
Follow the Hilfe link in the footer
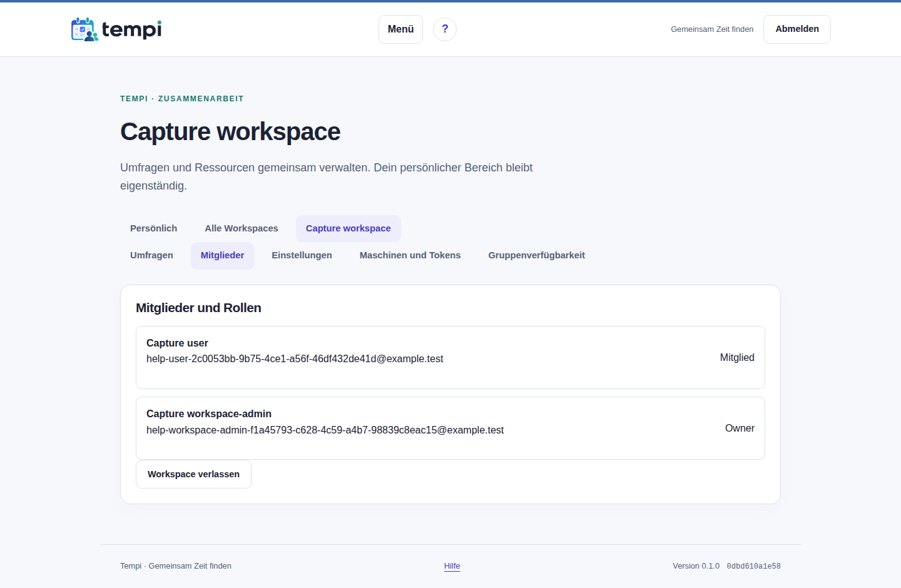pyautogui.click(x=452, y=566)
